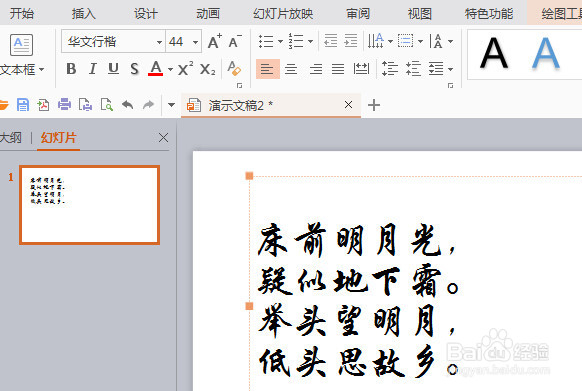Open the 特色功能 tab

tap(489, 14)
